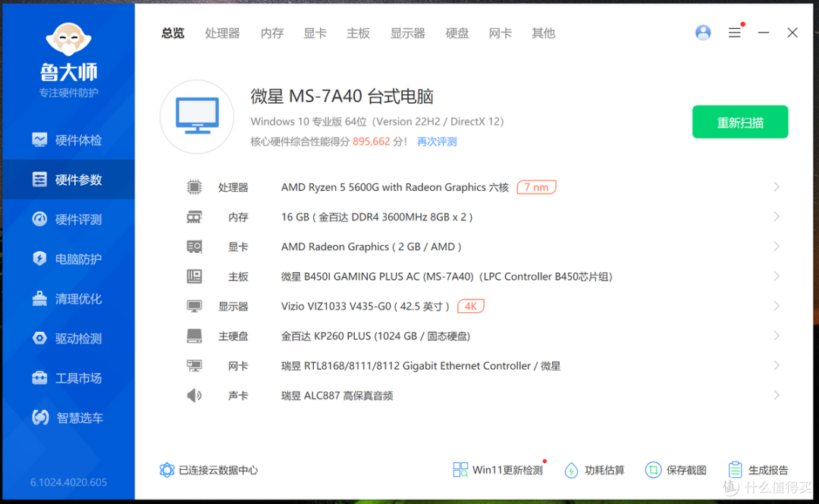This screenshot has width=819, height=504.
Task: Click AMD Ryzen 5 5600G processor text
Action: point(395,187)
